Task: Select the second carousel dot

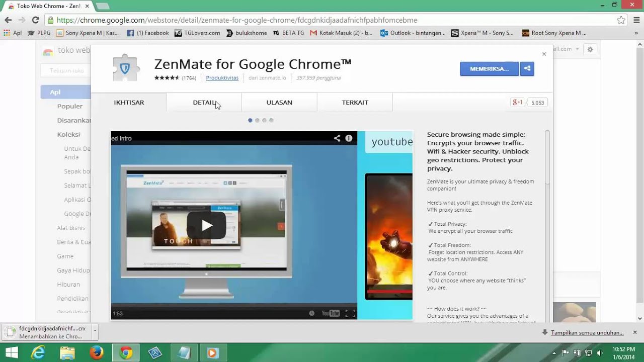Action: [257, 121]
